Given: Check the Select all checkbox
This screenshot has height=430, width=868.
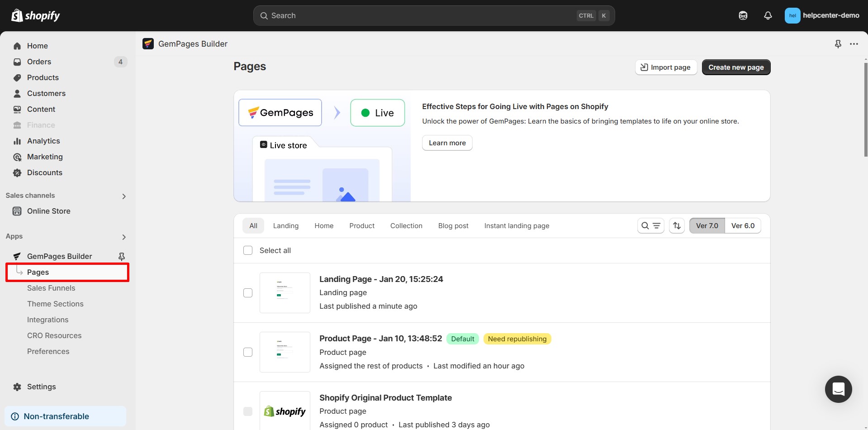Looking at the screenshot, I should (x=248, y=250).
